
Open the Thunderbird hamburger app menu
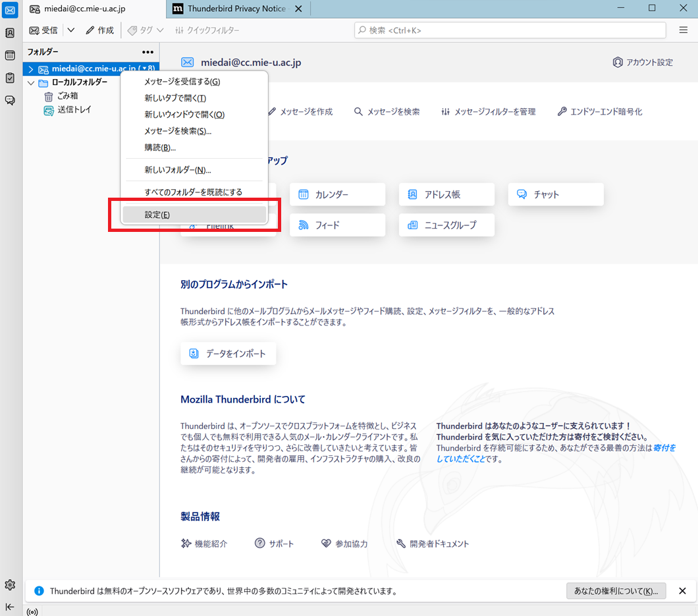point(684,30)
